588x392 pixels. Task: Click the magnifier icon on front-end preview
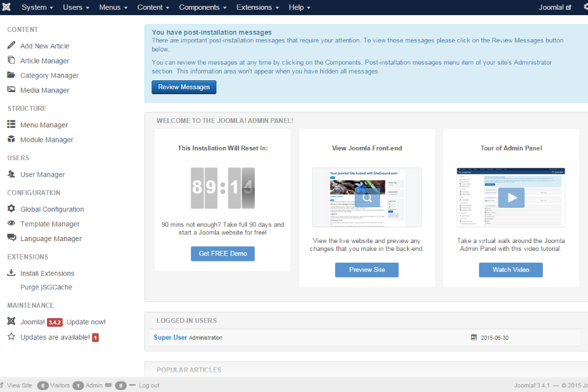coord(367,197)
